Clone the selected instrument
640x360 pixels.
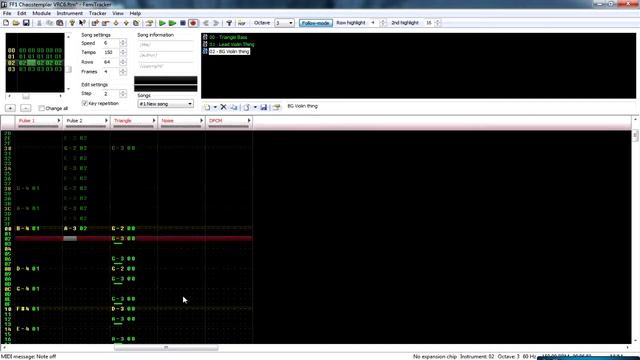click(234, 107)
